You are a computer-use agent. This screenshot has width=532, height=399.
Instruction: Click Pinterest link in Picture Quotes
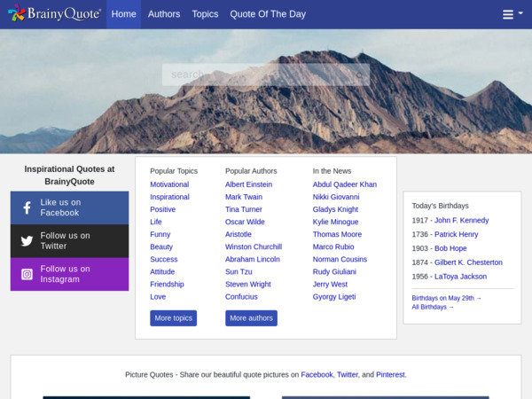click(x=390, y=374)
